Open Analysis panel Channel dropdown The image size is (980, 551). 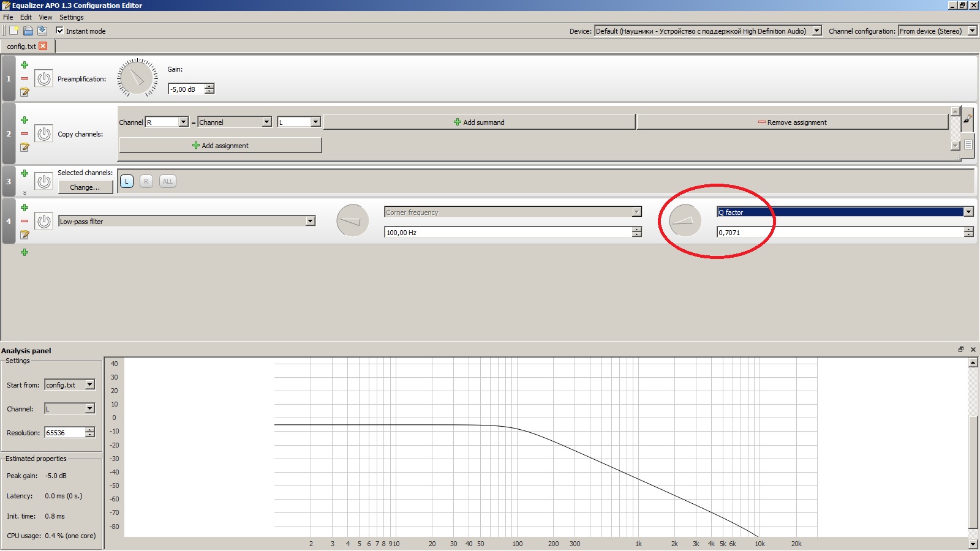70,408
